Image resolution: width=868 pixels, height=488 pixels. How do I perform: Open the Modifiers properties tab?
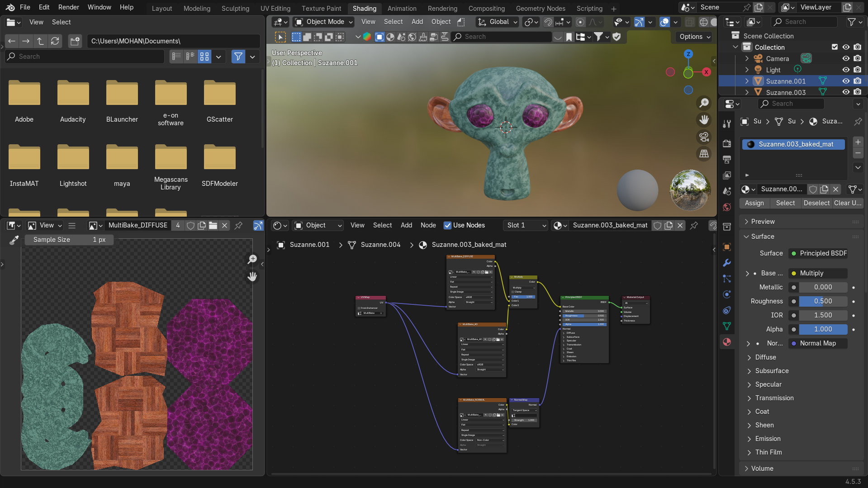[x=727, y=263]
